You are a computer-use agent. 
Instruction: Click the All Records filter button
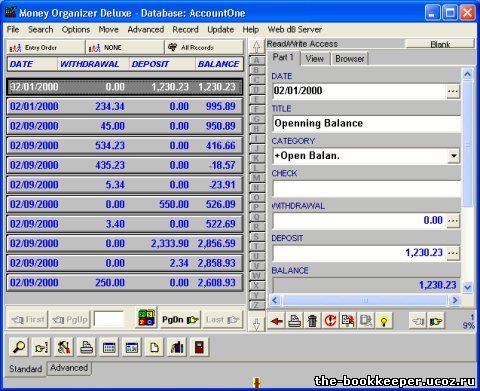pyautogui.click(x=204, y=48)
